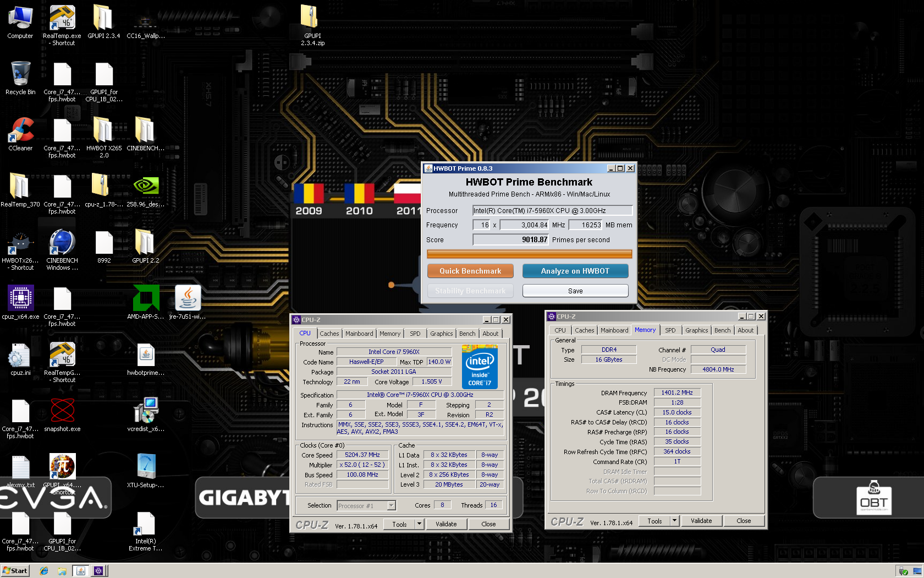
Task: Open the RealTemp_370 folder
Action: (x=20, y=190)
